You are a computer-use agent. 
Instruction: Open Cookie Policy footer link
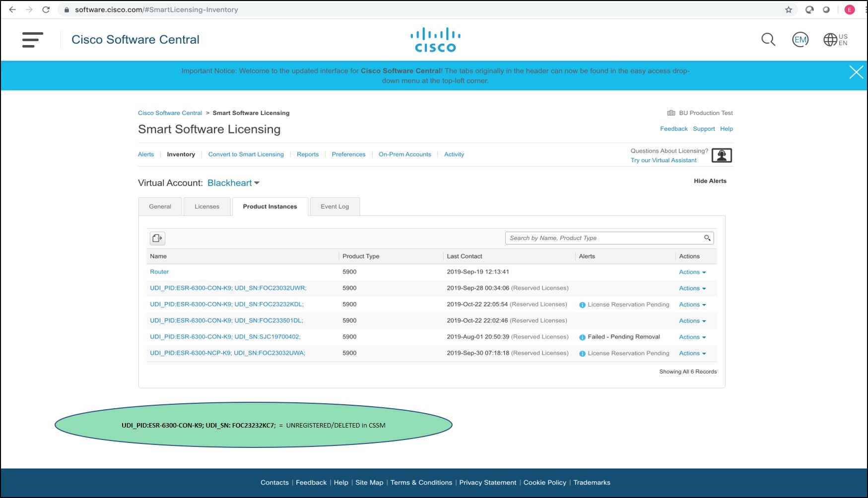pyautogui.click(x=545, y=483)
